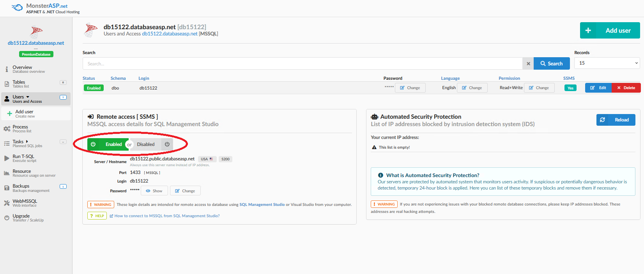The height and width of the screenshot is (274, 644).
Task: Delete the db15122 user
Action: tap(626, 88)
